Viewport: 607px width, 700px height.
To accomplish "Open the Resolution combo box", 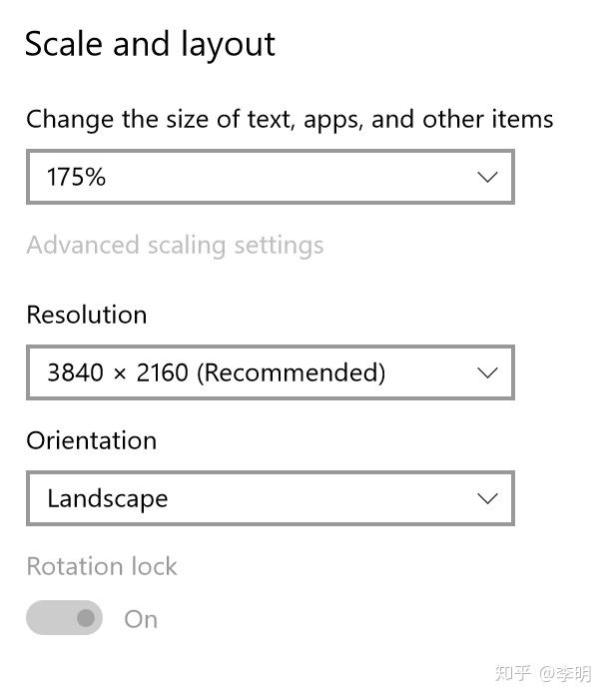I will [x=270, y=372].
